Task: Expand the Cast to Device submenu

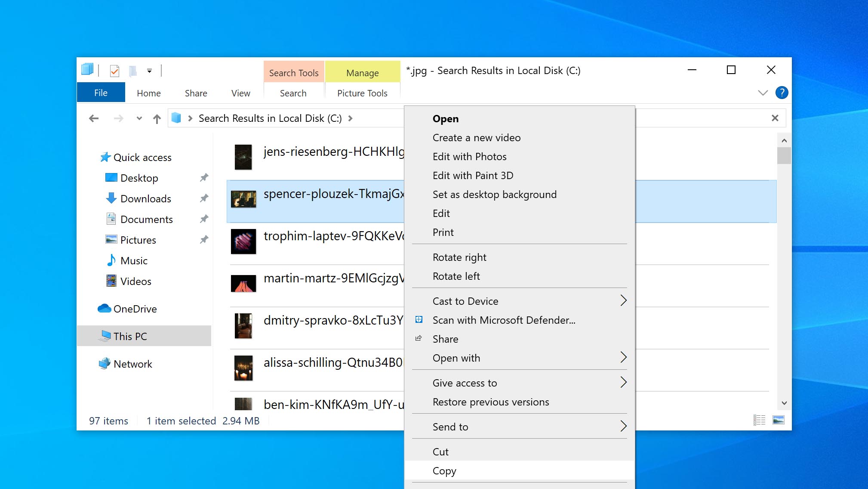Action: coord(623,300)
